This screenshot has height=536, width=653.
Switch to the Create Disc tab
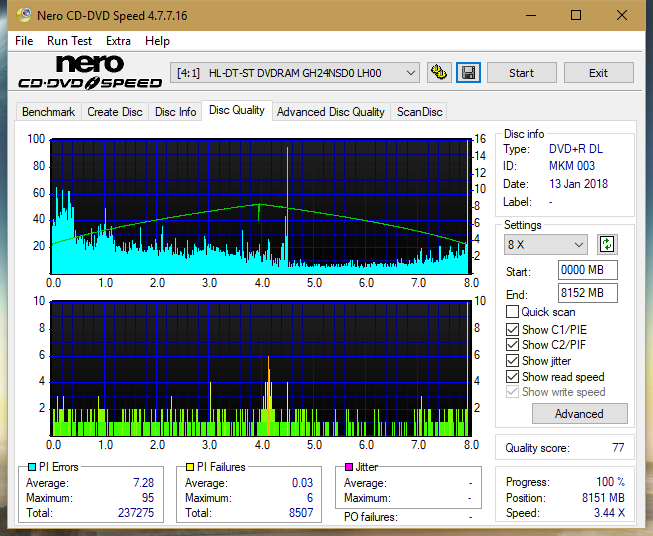point(115,112)
